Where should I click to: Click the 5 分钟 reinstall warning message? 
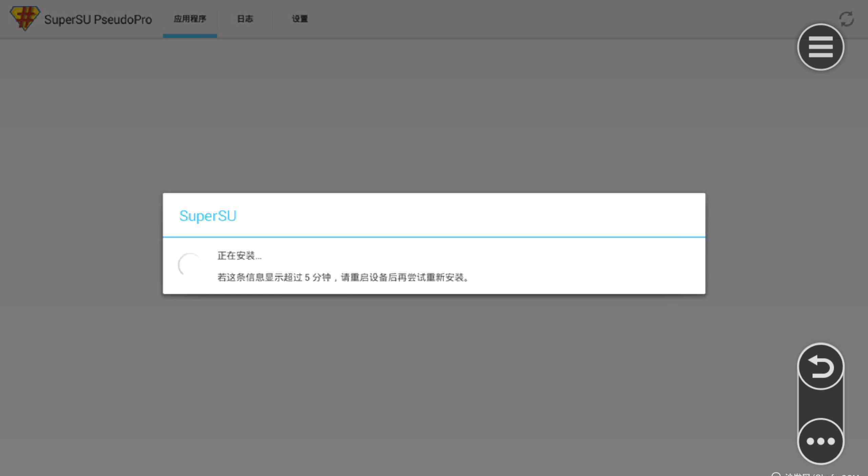coord(343,277)
